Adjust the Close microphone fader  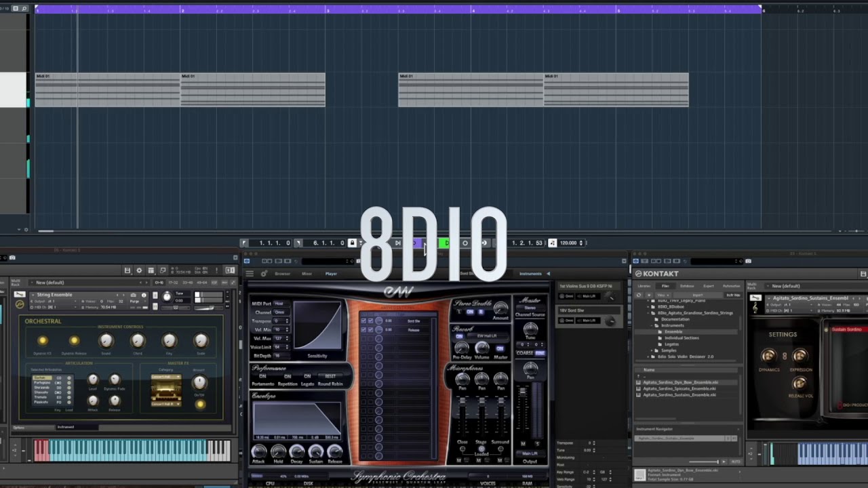[462, 401]
